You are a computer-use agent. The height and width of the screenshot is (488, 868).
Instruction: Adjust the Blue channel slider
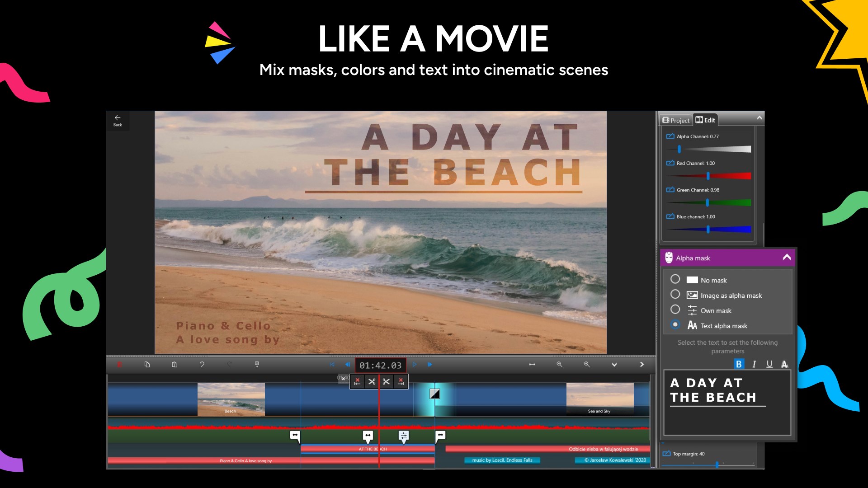708,229
